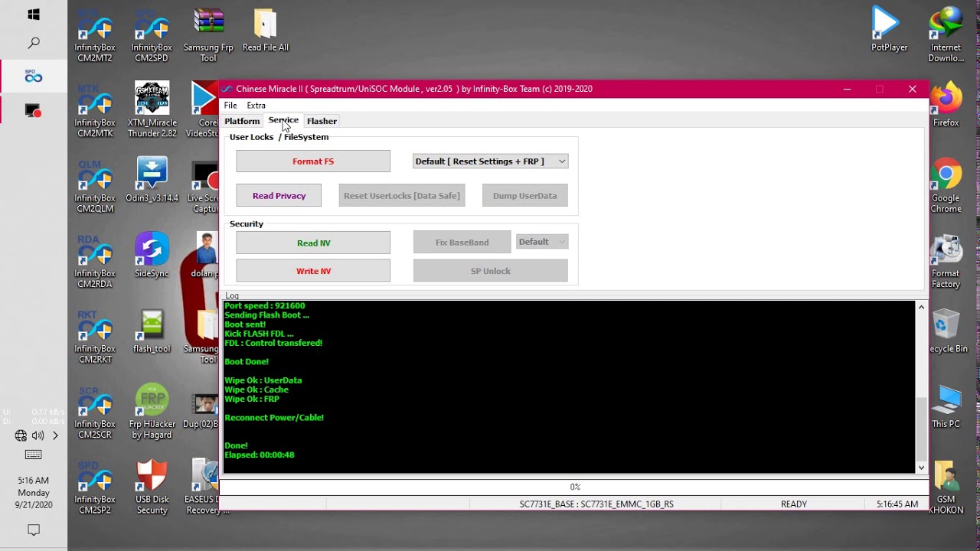Screen dimensions: 980x551
Task: Open Format Factory desktop icon
Action: (x=946, y=262)
